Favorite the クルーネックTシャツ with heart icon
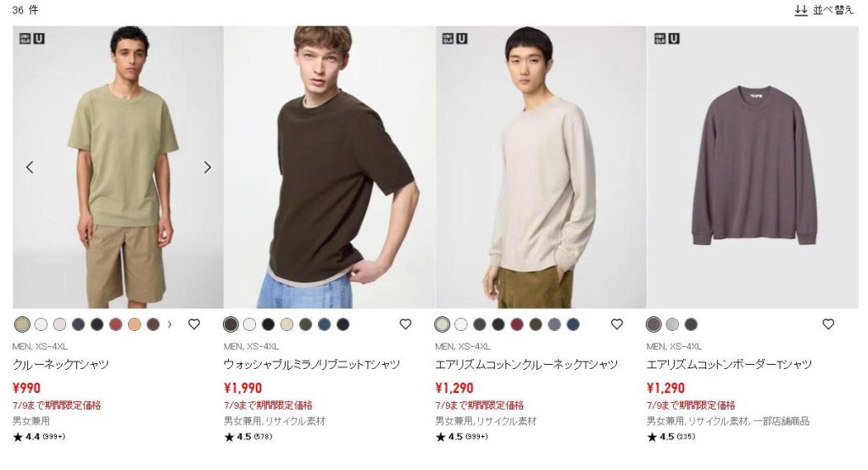868x470 pixels. tap(194, 324)
